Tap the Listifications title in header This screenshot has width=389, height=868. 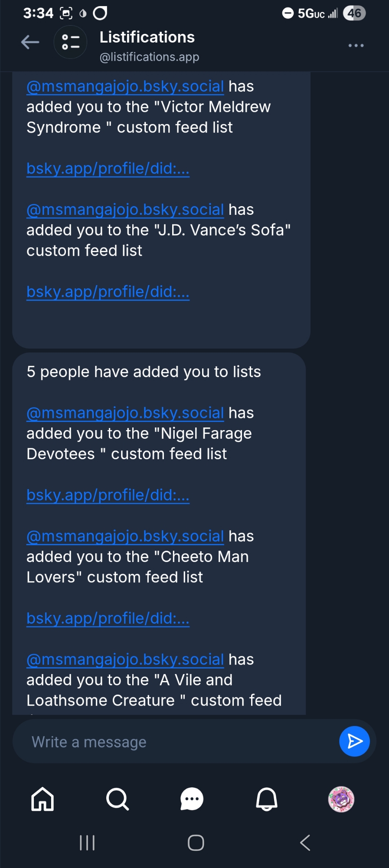[147, 38]
